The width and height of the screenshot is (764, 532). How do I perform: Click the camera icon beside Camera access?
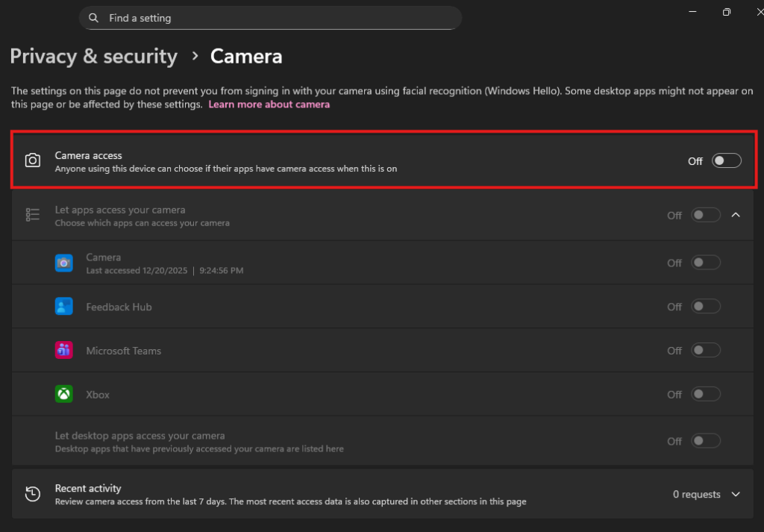(x=32, y=160)
